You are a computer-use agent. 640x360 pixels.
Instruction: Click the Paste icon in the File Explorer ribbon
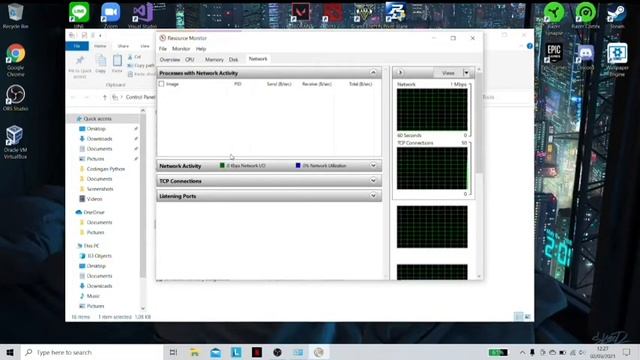click(x=117, y=63)
